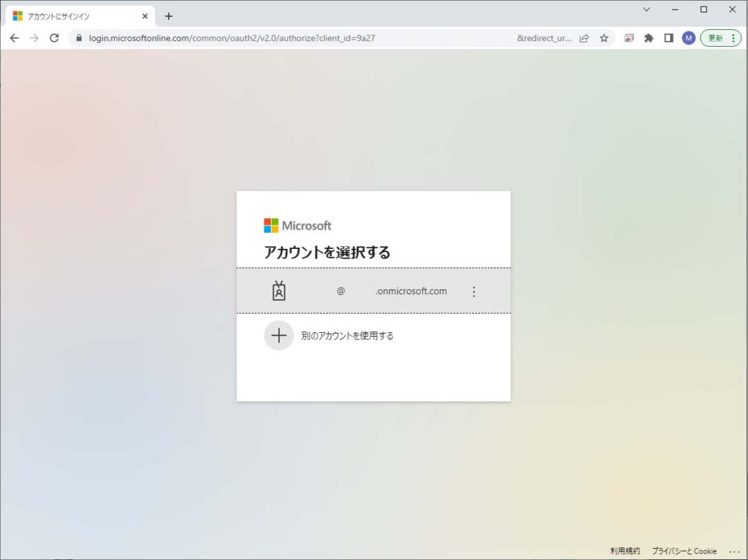The height and width of the screenshot is (560, 748).
Task: Close the アカウントにサインイン tab
Action: click(x=145, y=16)
